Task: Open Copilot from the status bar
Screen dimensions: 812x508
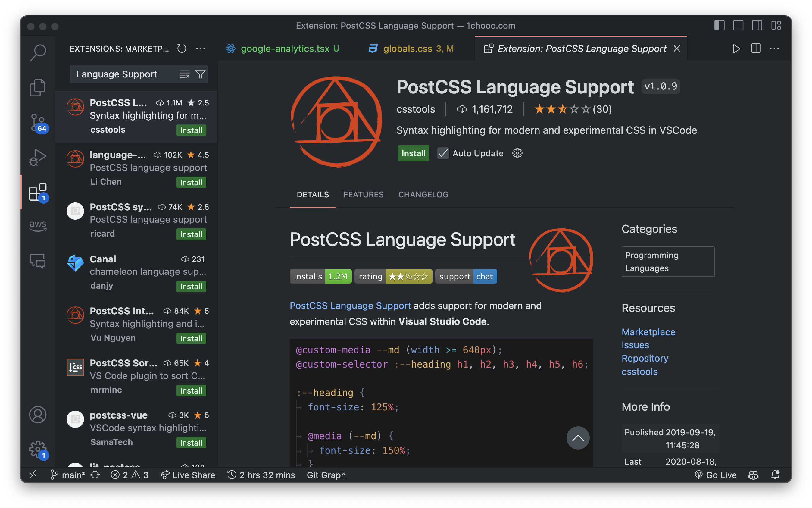Action: click(753, 475)
